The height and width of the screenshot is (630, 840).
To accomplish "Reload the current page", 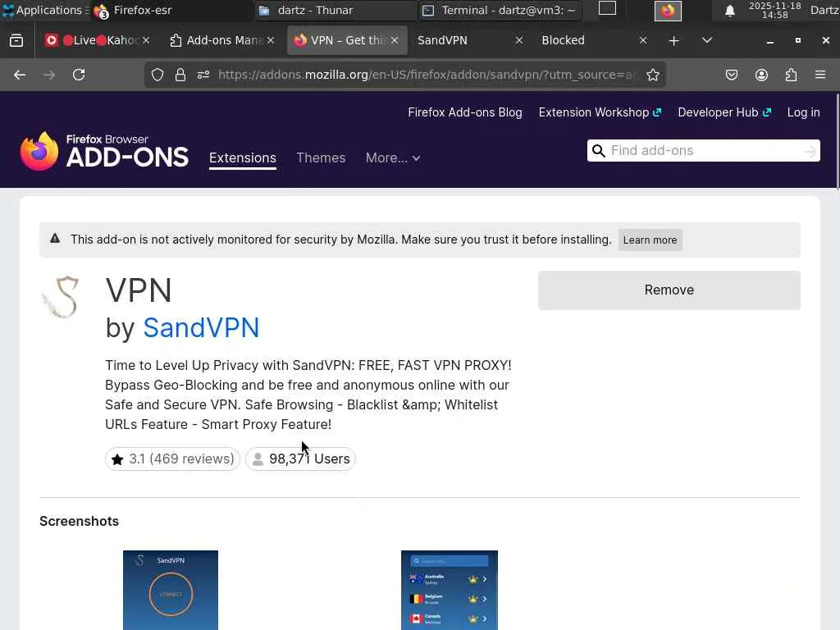I will pyautogui.click(x=79, y=75).
